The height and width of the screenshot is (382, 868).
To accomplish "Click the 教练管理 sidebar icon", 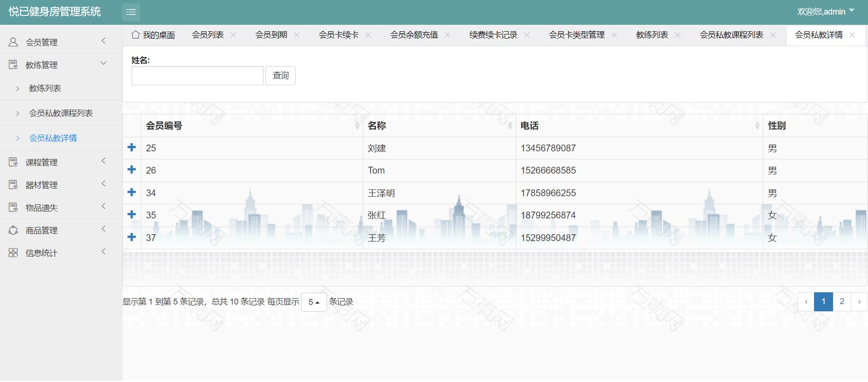I will pyautogui.click(x=13, y=65).
